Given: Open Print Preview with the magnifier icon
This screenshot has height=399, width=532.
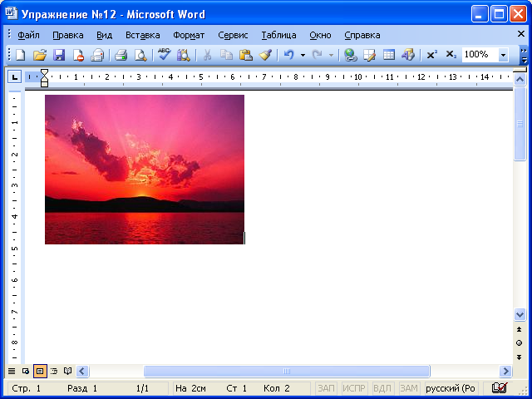Looking at the screenshot, I should click(x=140, y=55).
